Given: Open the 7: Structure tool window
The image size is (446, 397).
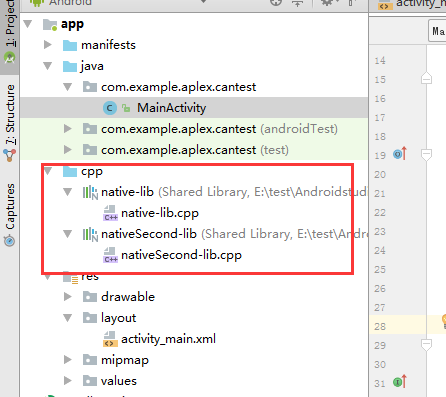Looking at the screenshot, I should tap(10, 123).
